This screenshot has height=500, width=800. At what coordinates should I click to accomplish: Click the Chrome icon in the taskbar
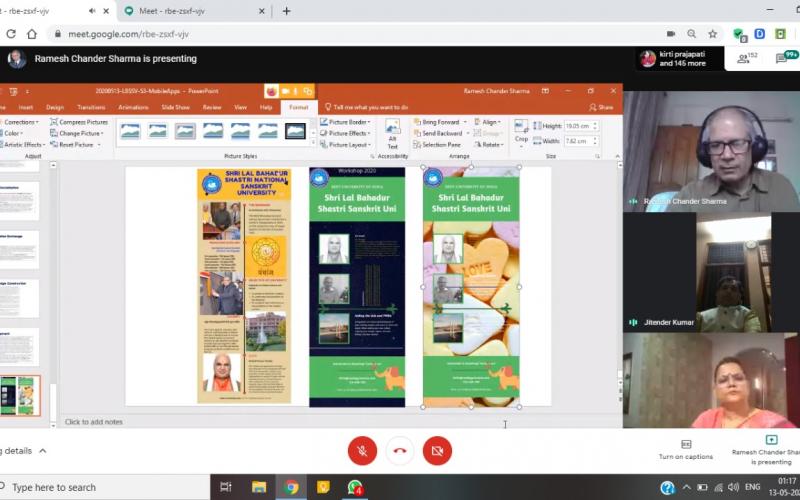(x=291, y=487)
